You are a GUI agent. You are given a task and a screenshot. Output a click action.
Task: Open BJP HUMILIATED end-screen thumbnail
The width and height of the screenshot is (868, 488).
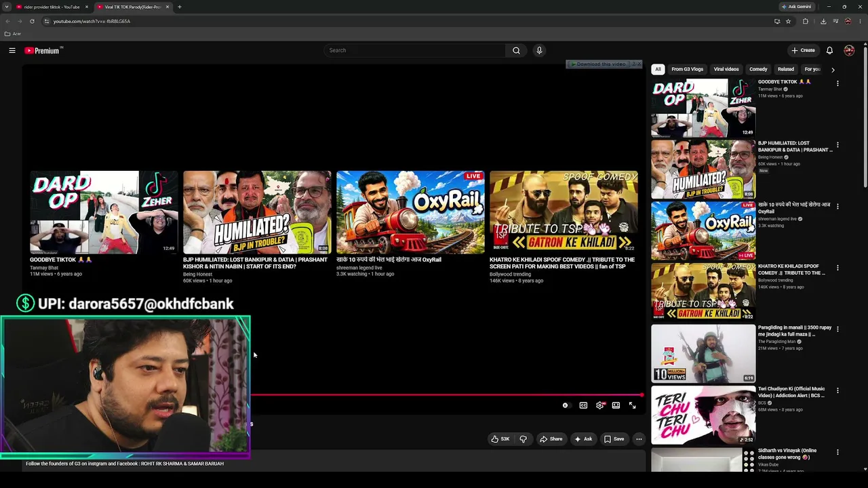257,212
